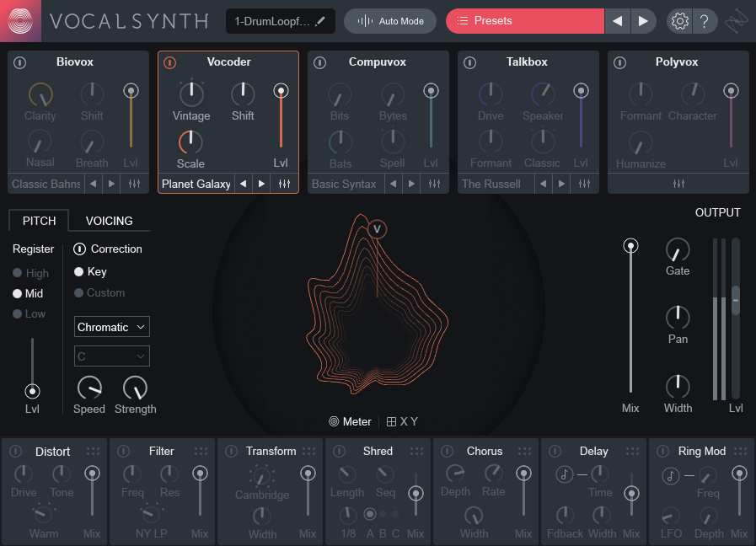Click the Vocoder Vintage knob
Screen dimensions: 756x546
tap(191, 94)
